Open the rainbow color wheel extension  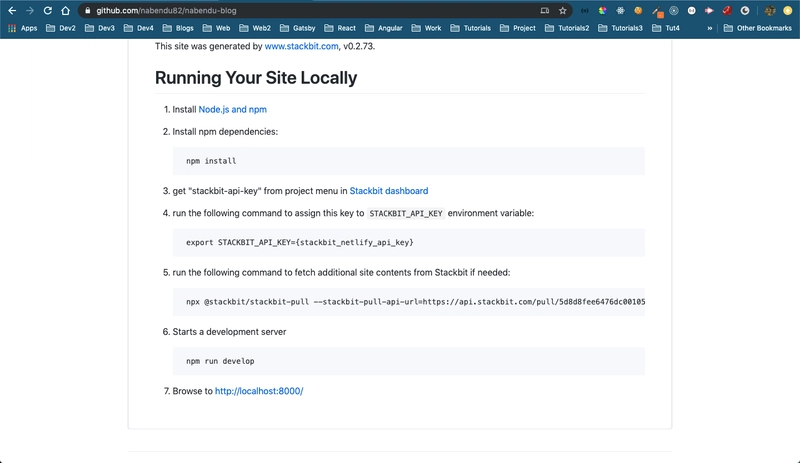click(x=603, y=10)
